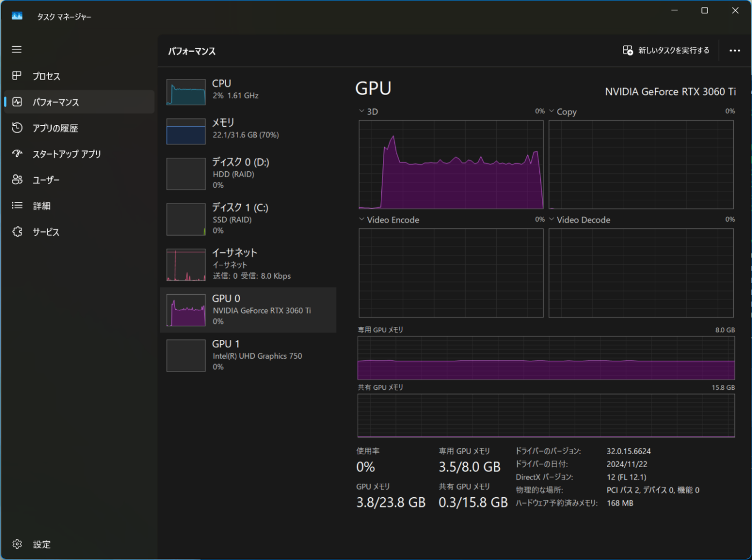The width and height of the screenshot is (752, 560).
Task: Select the ディスク 0 (D:) graph thumbnail
Action: tap(186, 173)
